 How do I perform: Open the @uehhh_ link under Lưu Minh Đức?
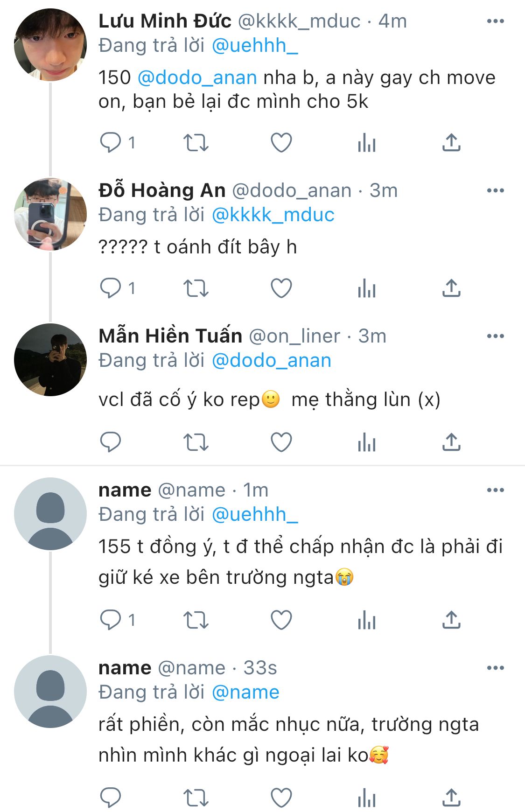[255, 46]
